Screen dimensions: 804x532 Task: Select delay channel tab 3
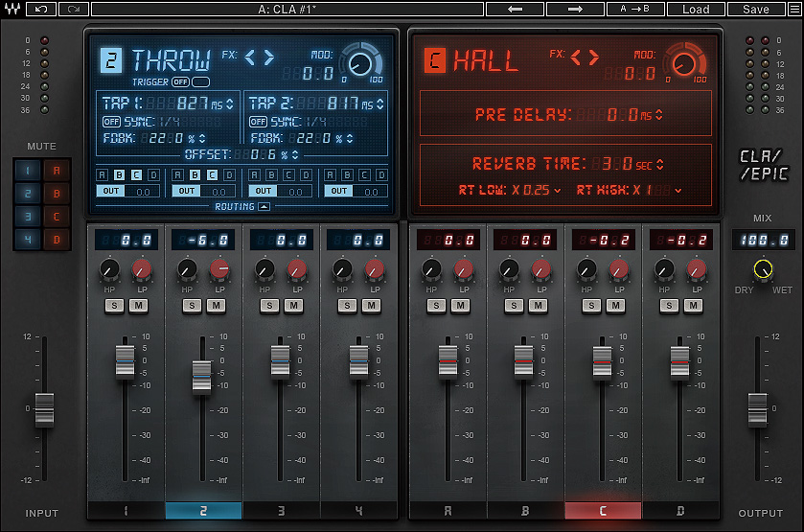pos(281,511)
